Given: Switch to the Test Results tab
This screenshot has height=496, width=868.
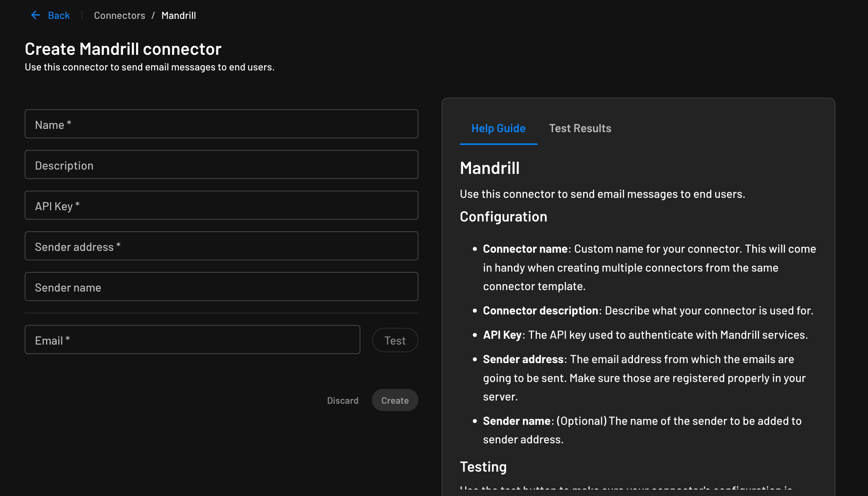Looking at the screenshot, I should 580,128.
